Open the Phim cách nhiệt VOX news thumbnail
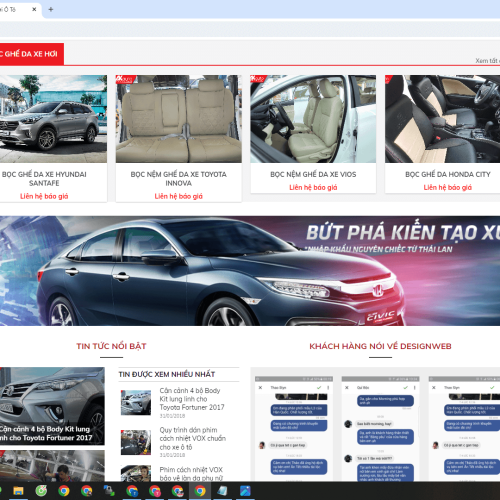Viewport: 500px width, 500px height. [x=136, y=473]
